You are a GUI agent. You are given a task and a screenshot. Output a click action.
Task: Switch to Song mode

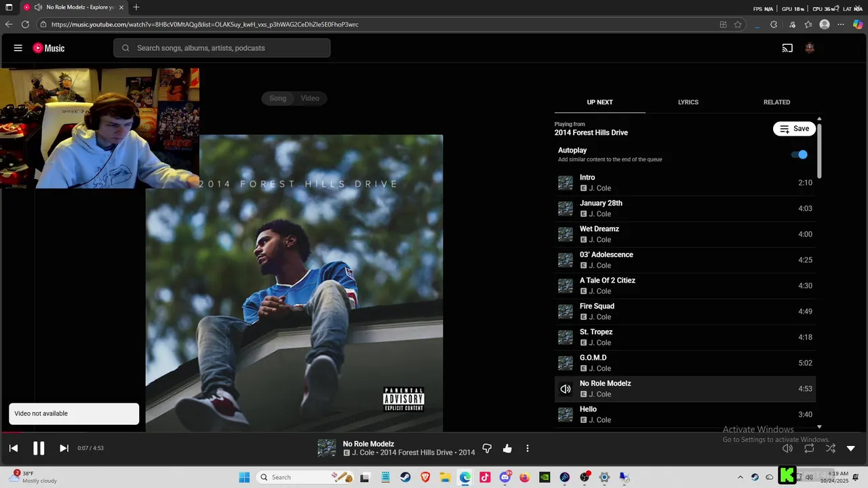coord(278,98)
